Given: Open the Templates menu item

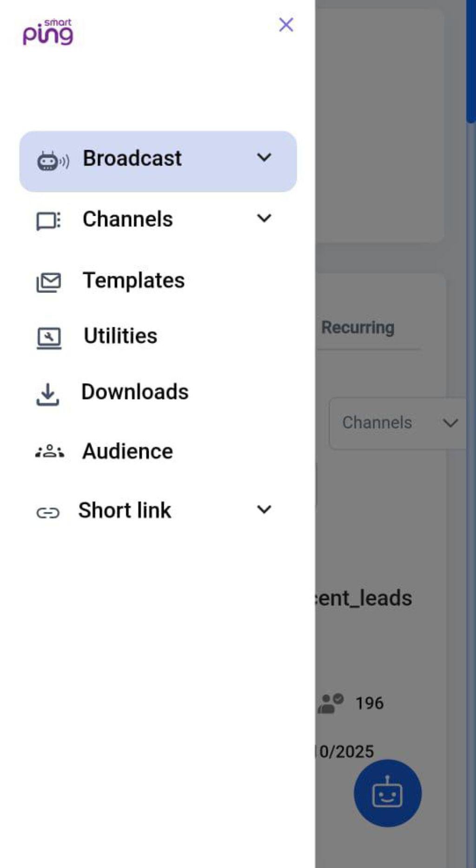Looking at the screenshot, I should point(133,280).
